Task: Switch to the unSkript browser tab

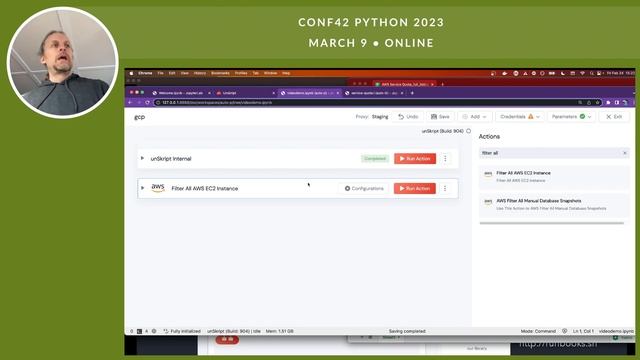Action: tap(245, 93)
